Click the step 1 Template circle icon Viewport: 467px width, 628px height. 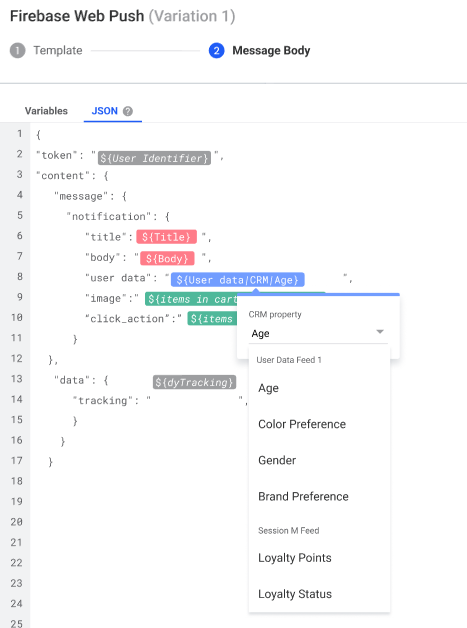point(17,51)
